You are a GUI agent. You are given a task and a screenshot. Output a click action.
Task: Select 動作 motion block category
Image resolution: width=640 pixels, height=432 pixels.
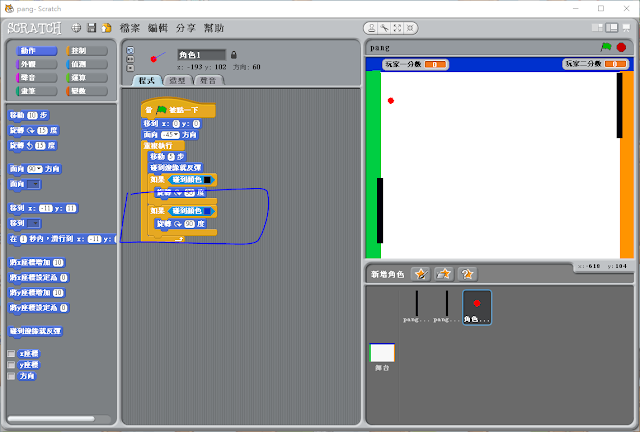click(37, 51)
